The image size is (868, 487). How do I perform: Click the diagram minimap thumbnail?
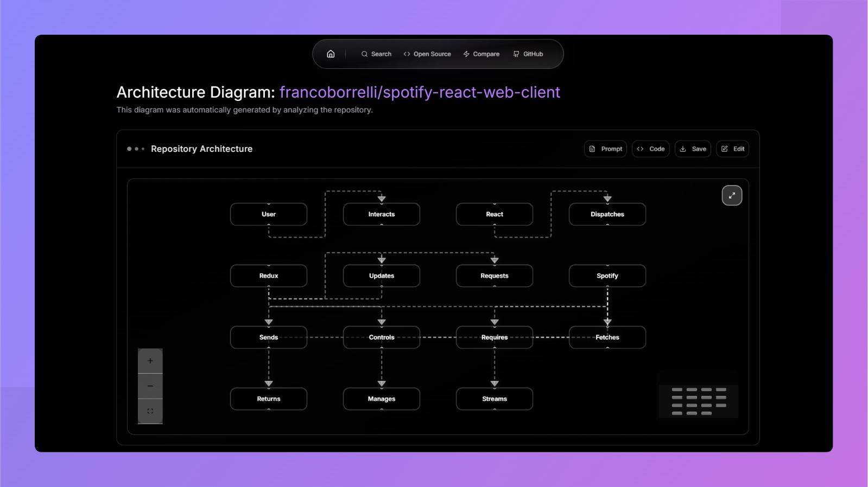click(x=699, y=401)
